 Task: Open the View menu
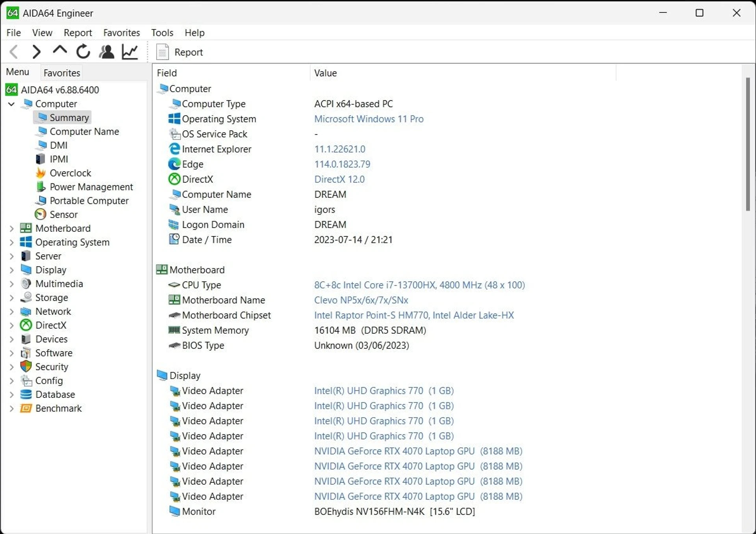[x=42, y=33]
